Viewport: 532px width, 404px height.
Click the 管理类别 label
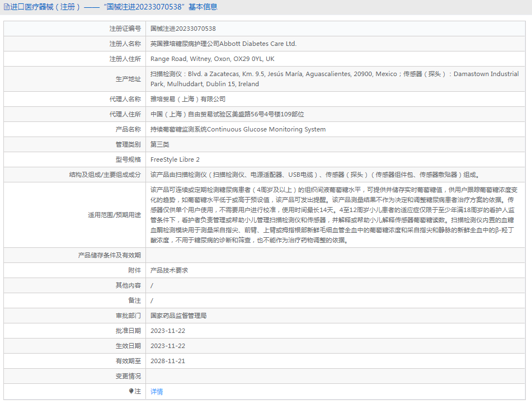point(128,144)
